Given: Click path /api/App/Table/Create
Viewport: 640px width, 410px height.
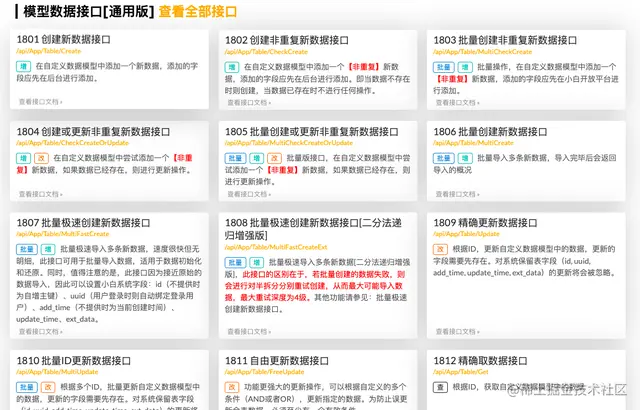Looking at the screenshot, I should pos(49,51).
